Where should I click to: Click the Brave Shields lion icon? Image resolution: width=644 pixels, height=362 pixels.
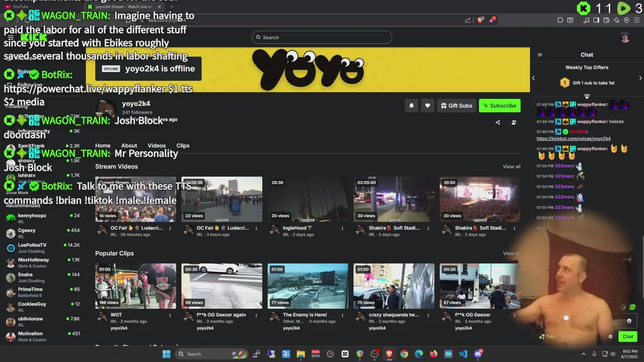(480, 20)
